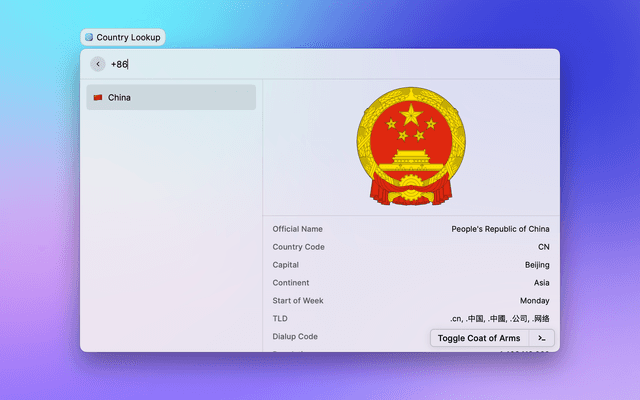The width and height of the screenshot is (640, 400).
Task: Select the Beijing capital value
Action: coord(536,265)
